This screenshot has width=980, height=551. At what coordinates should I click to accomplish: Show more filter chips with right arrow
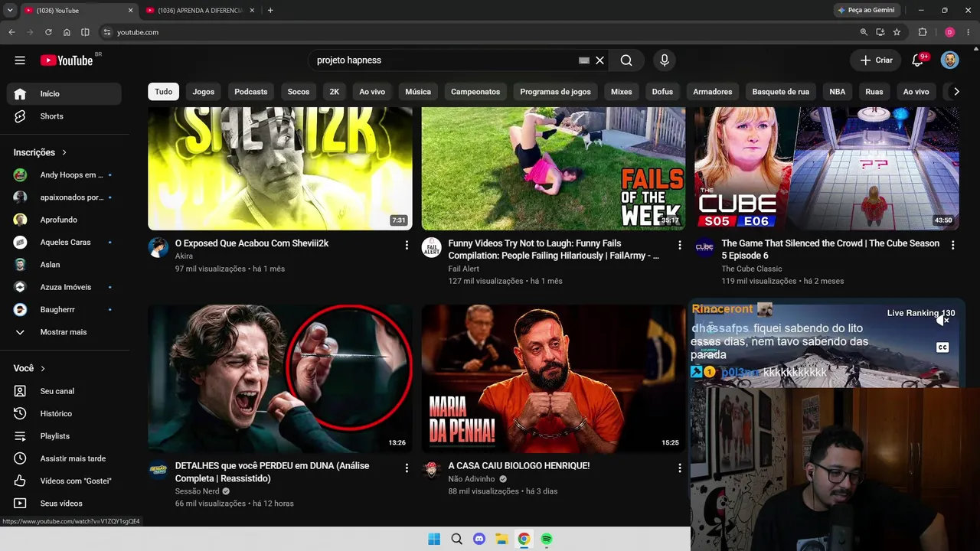[x=955, y=92]
